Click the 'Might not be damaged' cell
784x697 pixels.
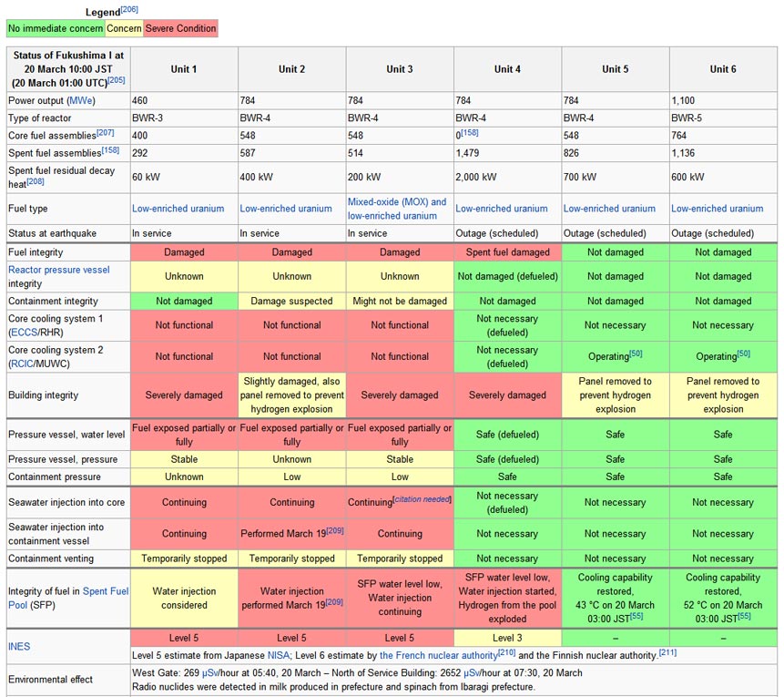pyautogui.click(x=400, y=302)
